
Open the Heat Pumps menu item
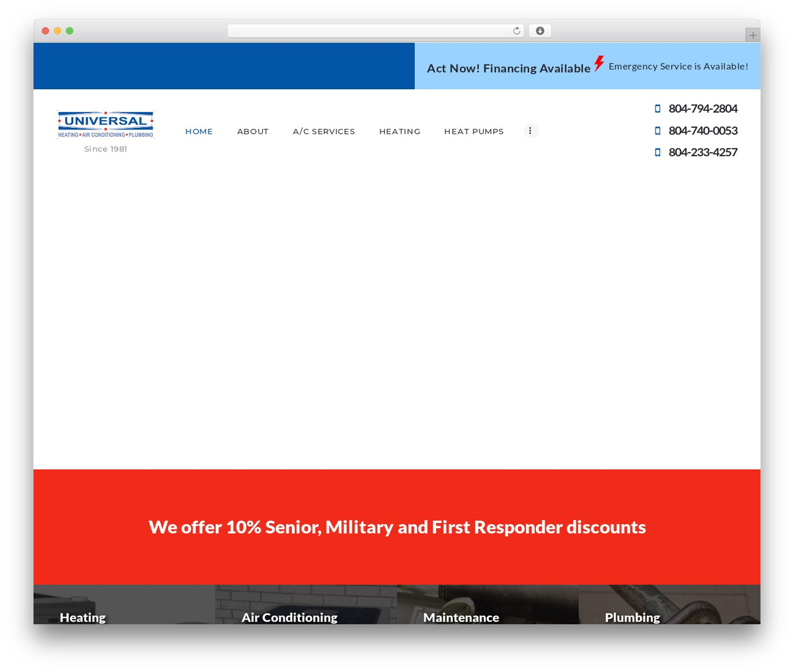point(474,131)
